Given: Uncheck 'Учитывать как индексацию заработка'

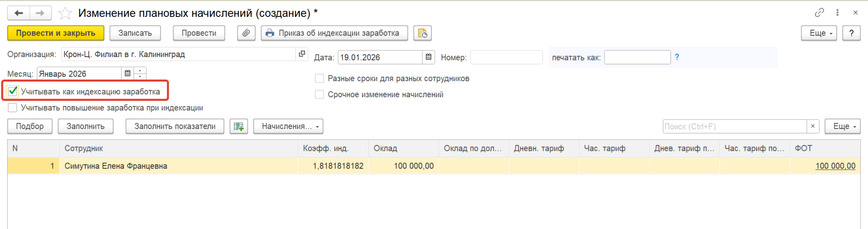Looking at the screenshot, I should coord(13,92).
